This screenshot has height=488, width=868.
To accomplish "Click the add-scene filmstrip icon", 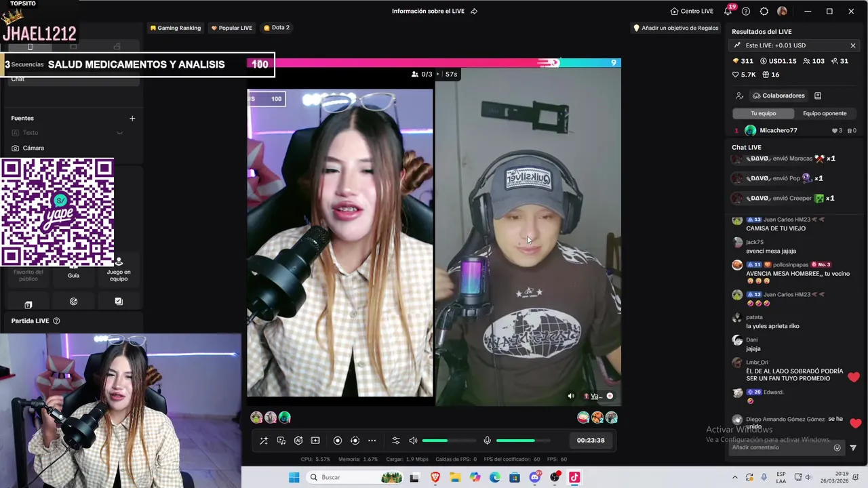I will point(315,441).
